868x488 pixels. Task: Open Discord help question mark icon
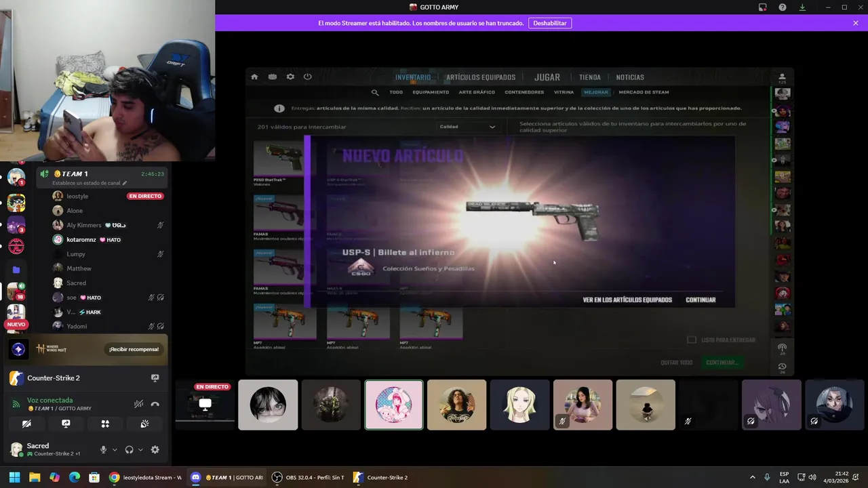[x=783, y=7]
